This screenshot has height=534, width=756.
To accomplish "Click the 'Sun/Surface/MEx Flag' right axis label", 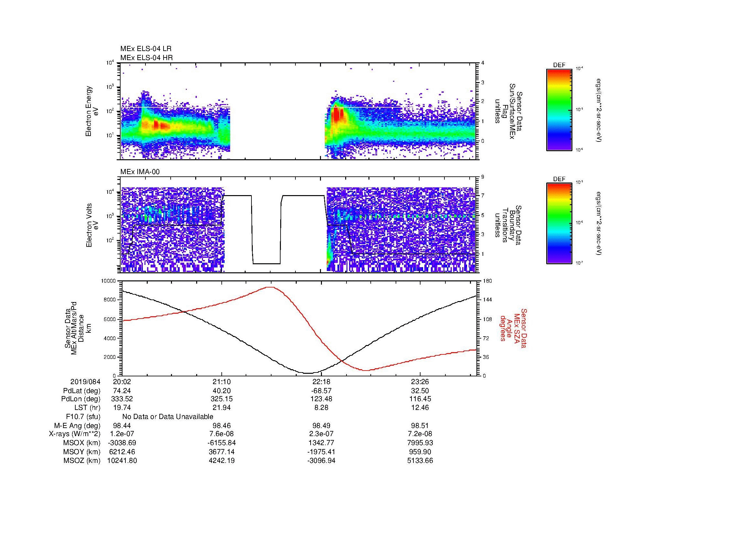I will pos(509,111).
